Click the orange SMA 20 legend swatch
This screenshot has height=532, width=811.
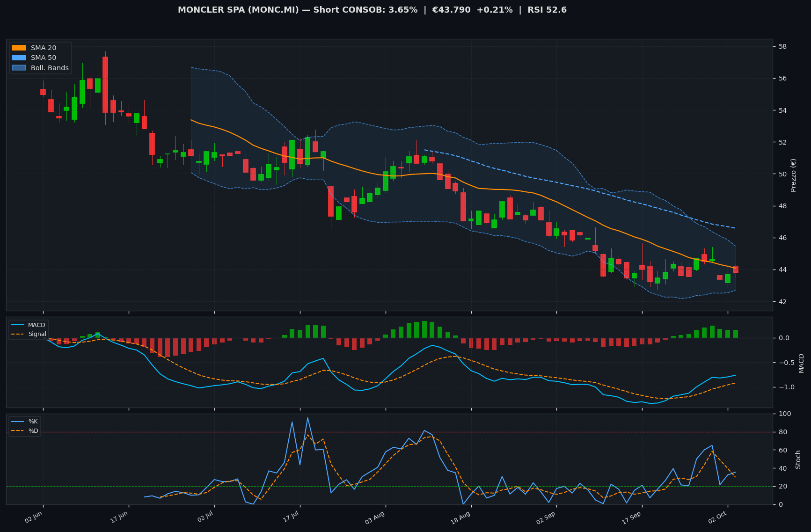(x=19, y=48)
